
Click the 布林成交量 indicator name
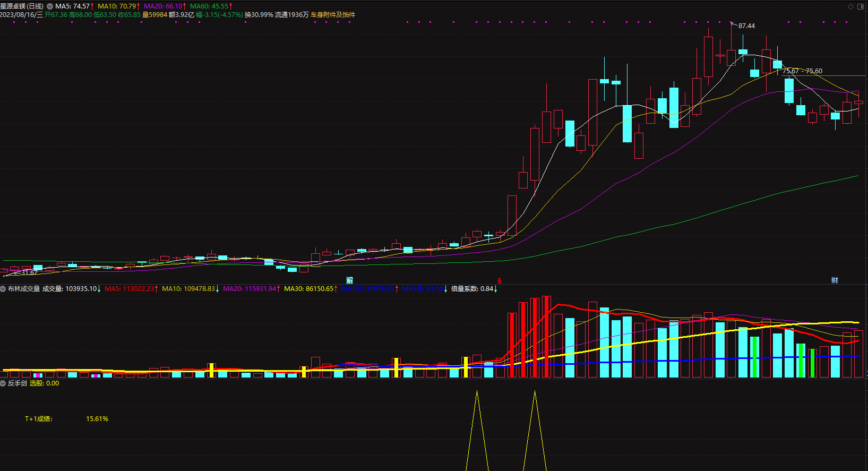tap(24, 289)
